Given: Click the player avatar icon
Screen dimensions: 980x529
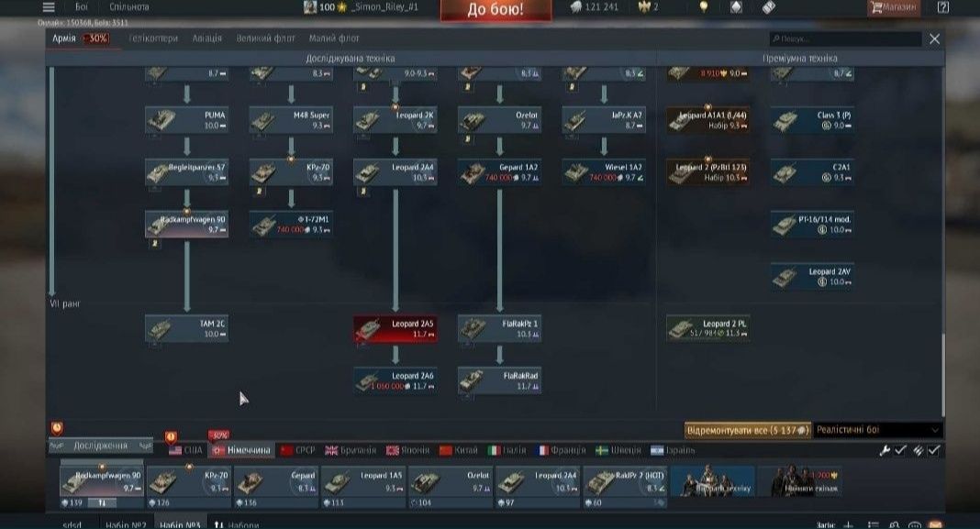Looking at the screenshot, I should tap(309, 6).
